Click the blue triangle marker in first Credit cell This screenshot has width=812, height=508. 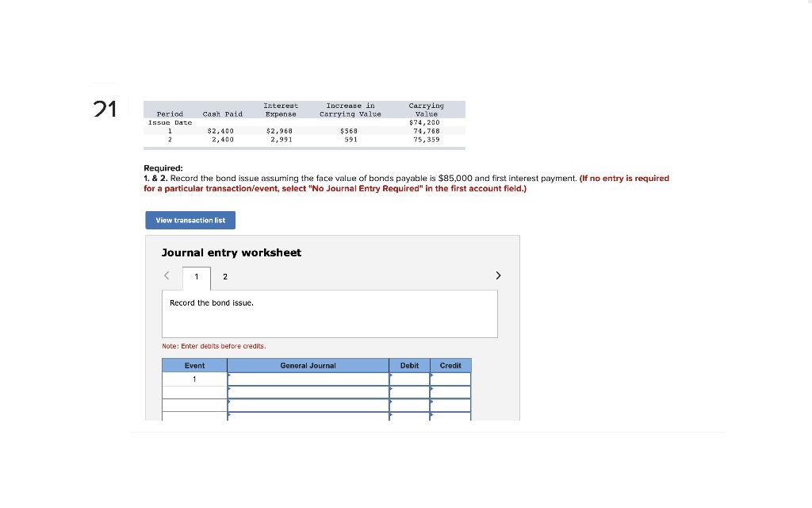click(x=431, y=376)
